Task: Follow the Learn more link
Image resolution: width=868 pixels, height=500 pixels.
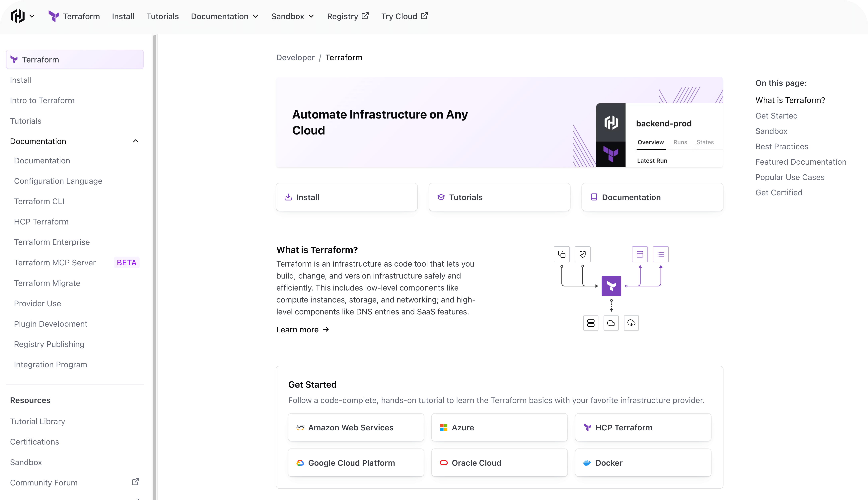Action: tap(302, 329)
